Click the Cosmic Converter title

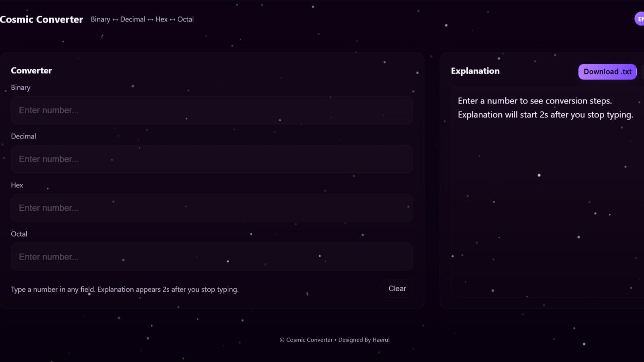[41, 19]
